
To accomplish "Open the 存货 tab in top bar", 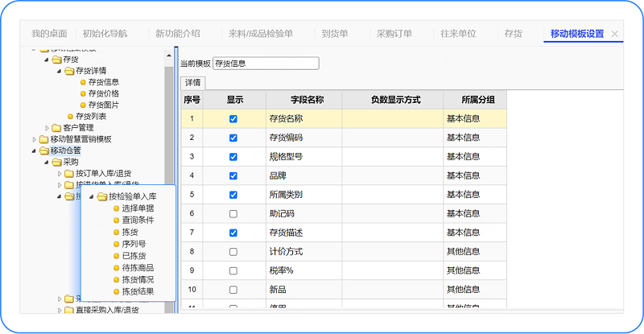I will point(514,34).
